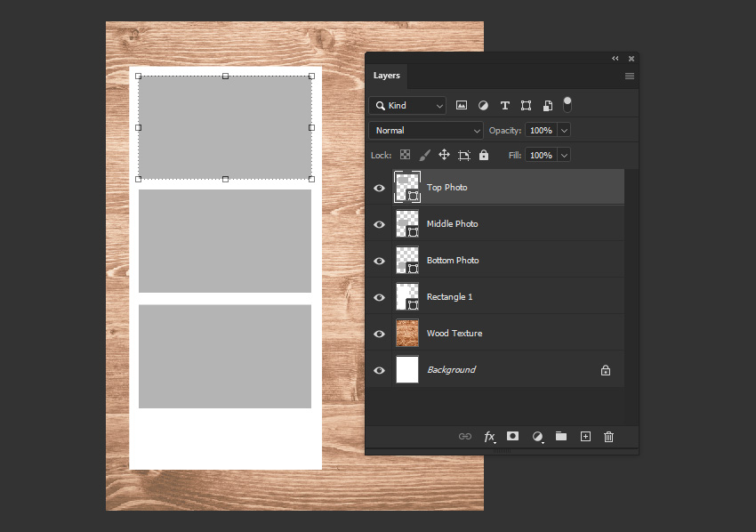Click the Opacity 100% value field
This screenshot has width=756, height=532.
[541, 130]
